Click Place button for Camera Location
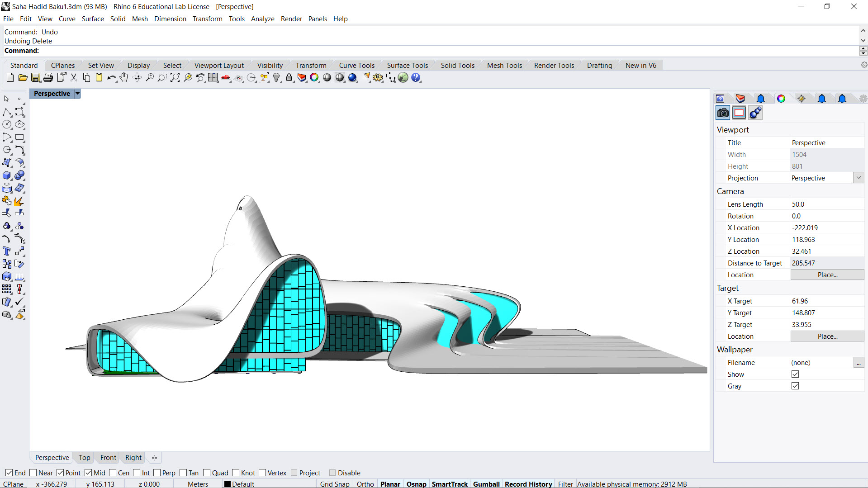Image resolution: width=868 pixels, height=488 pixels. coord(827,275)
